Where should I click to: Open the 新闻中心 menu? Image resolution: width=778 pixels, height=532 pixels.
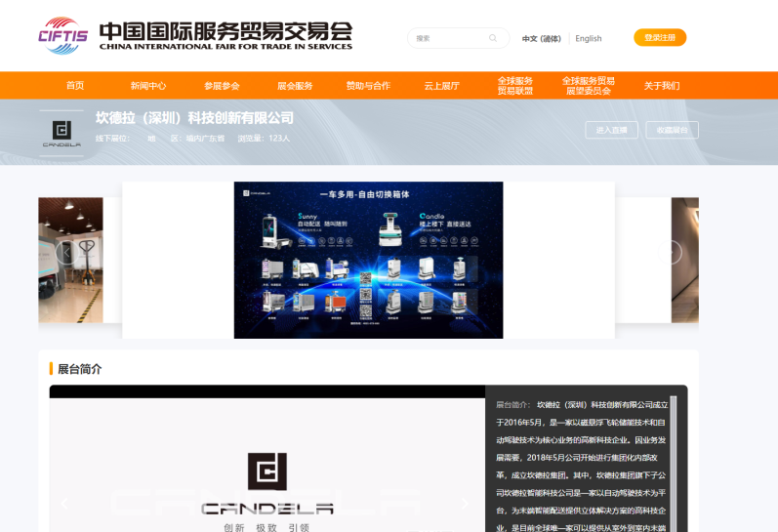click(x=148, y=86)
